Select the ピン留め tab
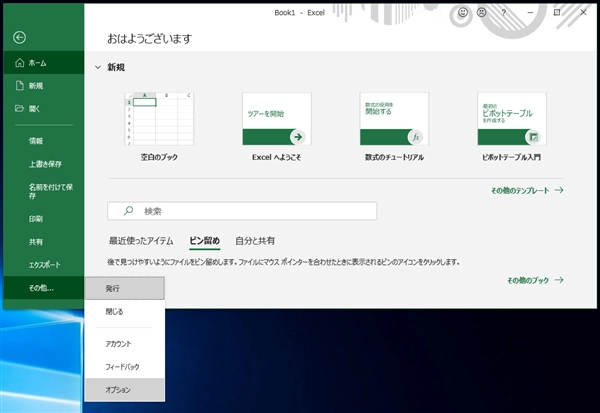The width and height of the screenshot is (600, 413). (205, 241)
